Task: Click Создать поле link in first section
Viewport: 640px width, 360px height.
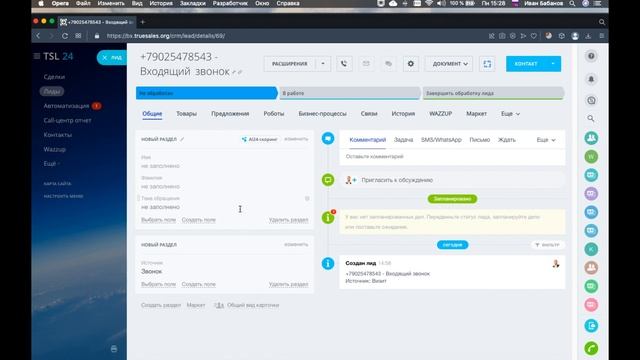Action: point(198,220)
